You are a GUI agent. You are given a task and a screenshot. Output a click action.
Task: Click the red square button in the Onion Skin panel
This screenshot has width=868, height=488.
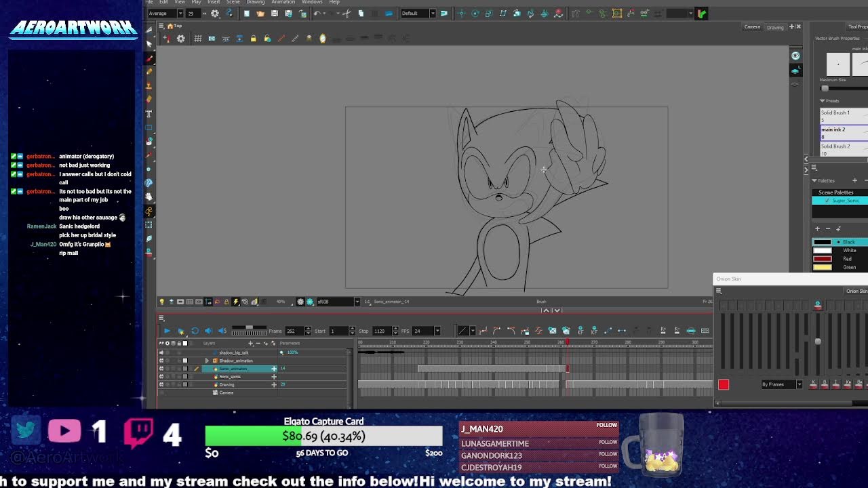click(x=724, y=385)
